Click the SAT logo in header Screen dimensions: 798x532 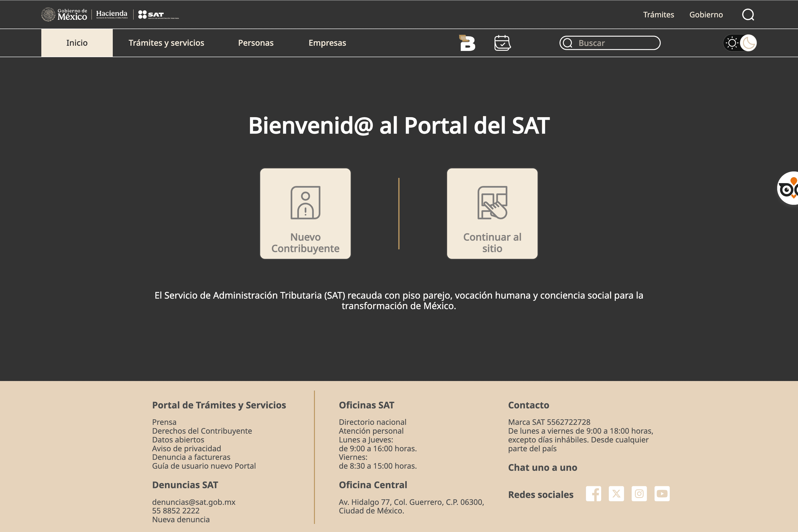pyautogui.click(x=158, y=15)
